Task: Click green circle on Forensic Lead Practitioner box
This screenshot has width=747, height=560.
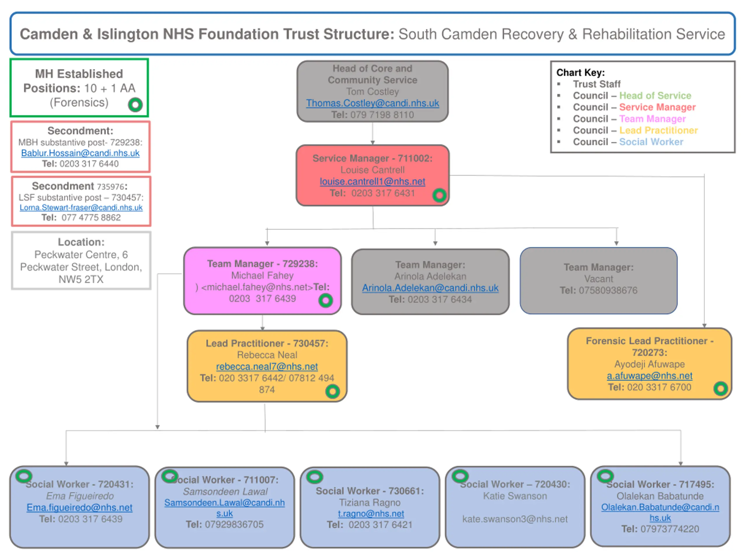Action: 720,388
